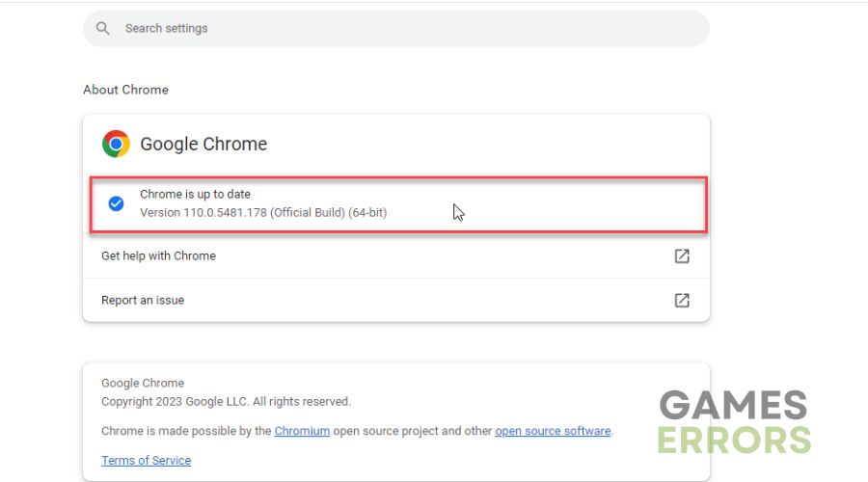Screen dimensions: 868x482
Task: Select the Version 110.0.5481.178 text line
Action: [x=263, y=212]
